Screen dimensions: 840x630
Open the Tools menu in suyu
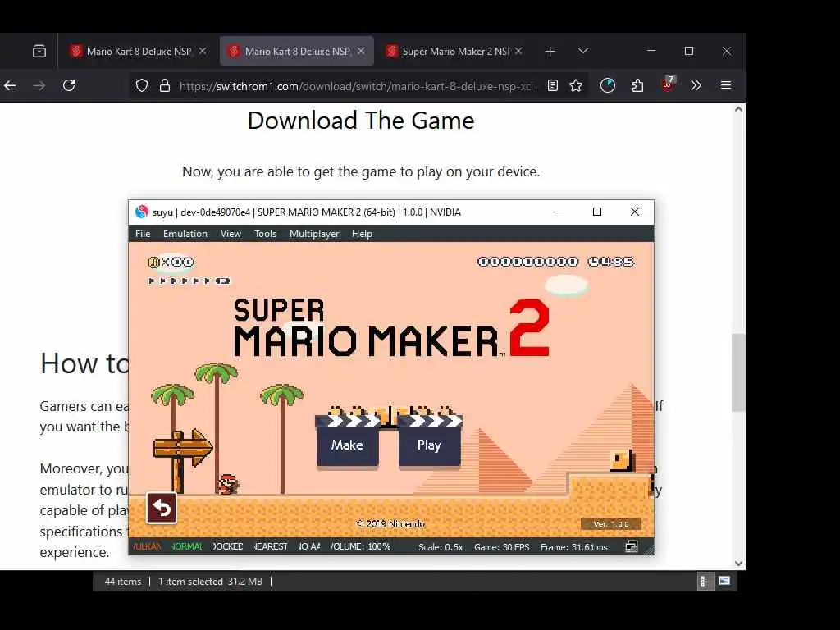265,234
